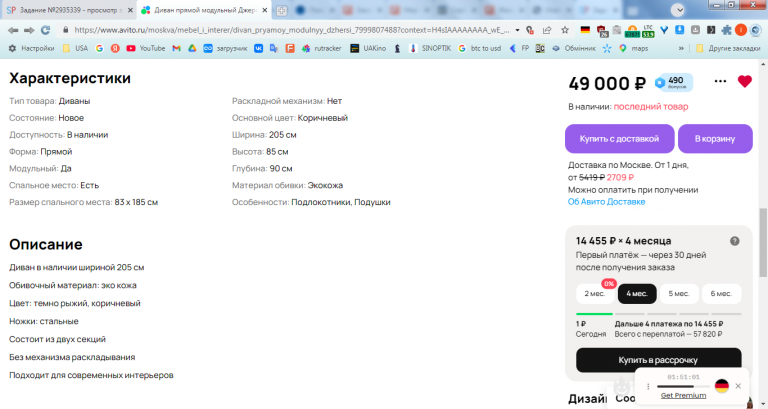Select the 5 мес. installment option
The image size is (768, 409).
point(679,293)
